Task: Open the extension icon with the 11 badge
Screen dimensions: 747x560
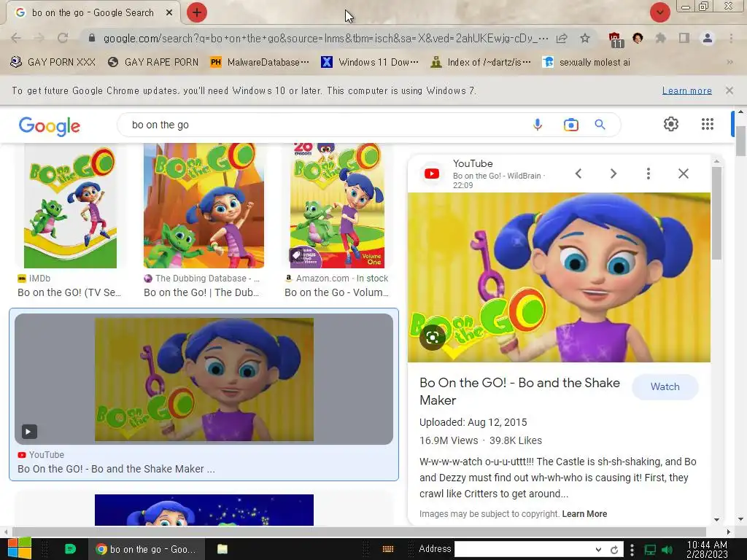Action: coord(616,39)
